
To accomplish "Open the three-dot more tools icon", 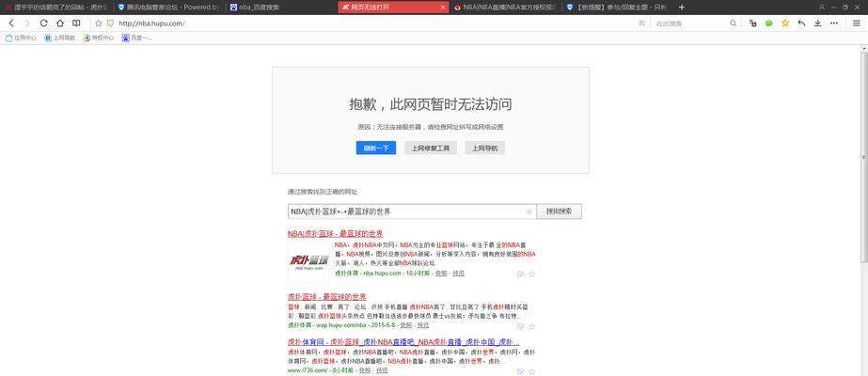I will (834, 23).
